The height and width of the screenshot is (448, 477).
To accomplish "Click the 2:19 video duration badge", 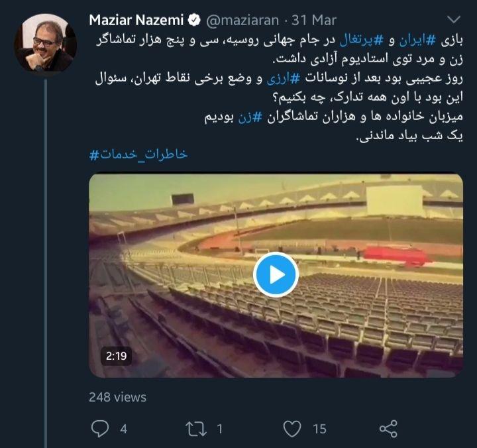I will pyautogui.click(x=116, y=356).
